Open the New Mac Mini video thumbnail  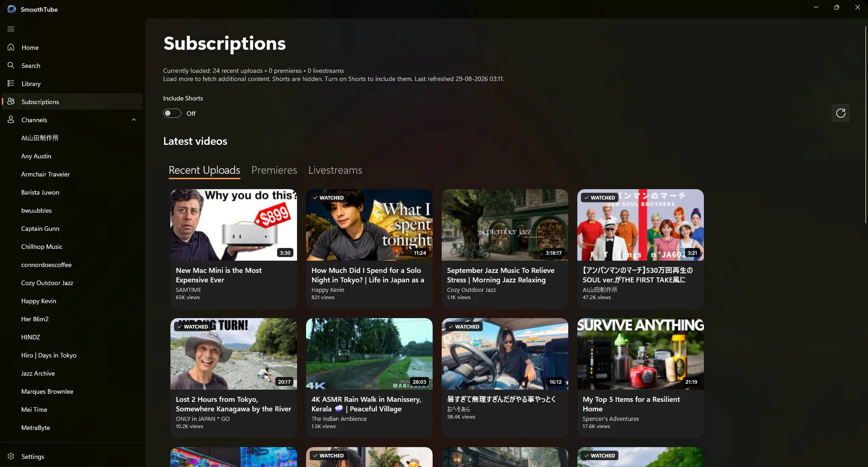click(234, 225)
